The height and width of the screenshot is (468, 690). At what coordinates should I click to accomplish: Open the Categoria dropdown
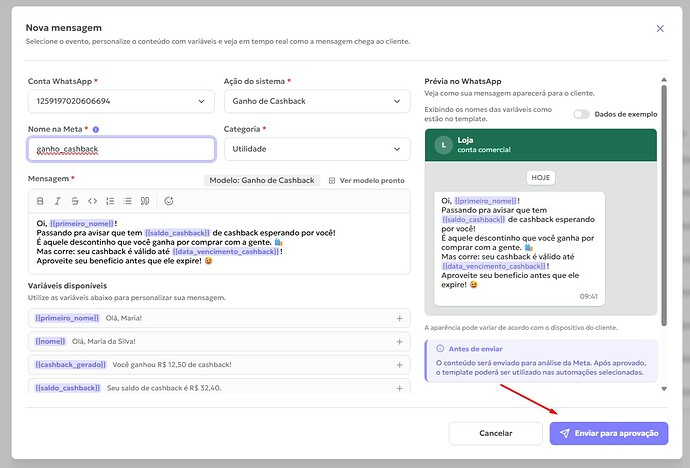coord(317,149)
